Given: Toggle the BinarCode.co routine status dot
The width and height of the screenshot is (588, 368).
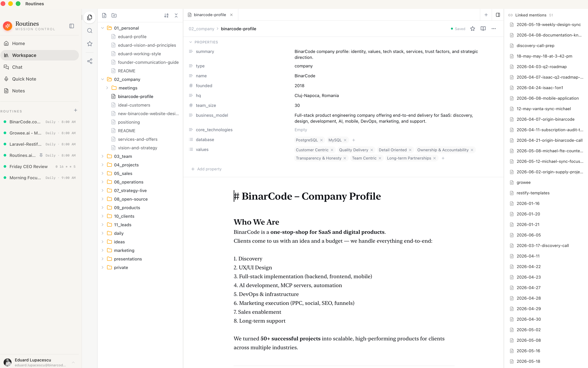Looking at the screenshot, I should click(x=5, y=122).
